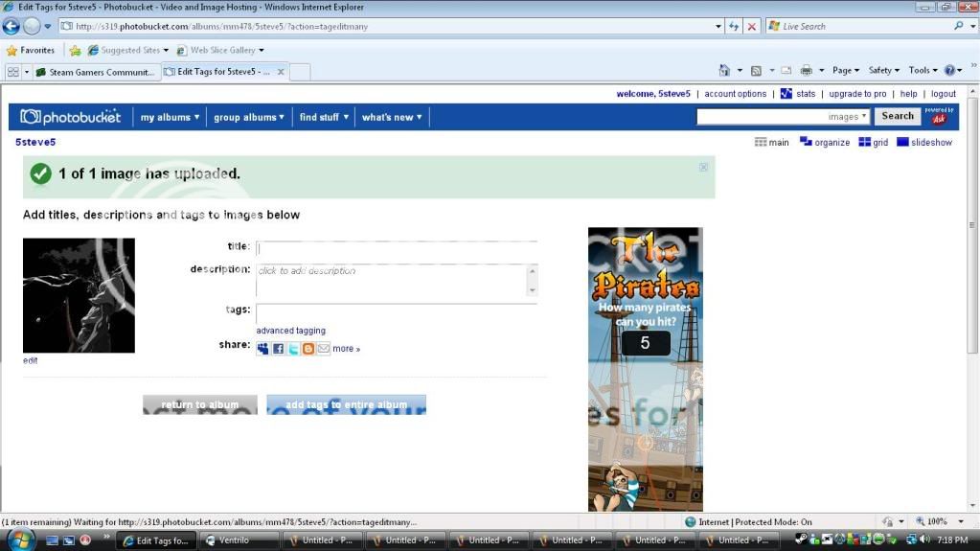Share image via the email envelope icon

pyautogui.click(x=324, y=349)
